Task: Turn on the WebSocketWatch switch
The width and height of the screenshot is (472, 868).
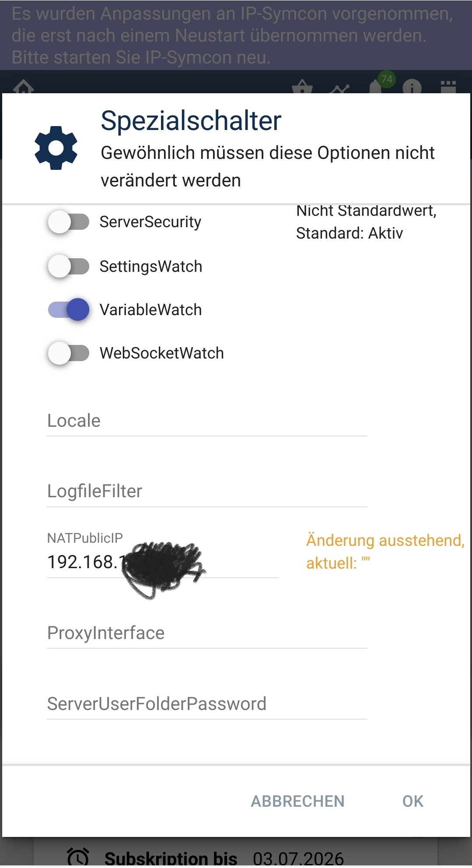Action: tap(69, 353)
